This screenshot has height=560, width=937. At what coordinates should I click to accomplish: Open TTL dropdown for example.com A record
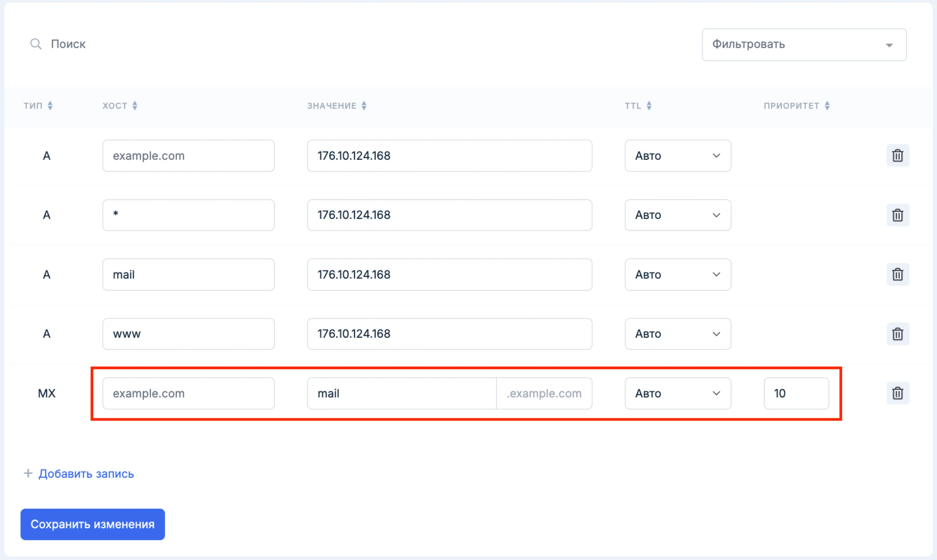tap(678, 156)
